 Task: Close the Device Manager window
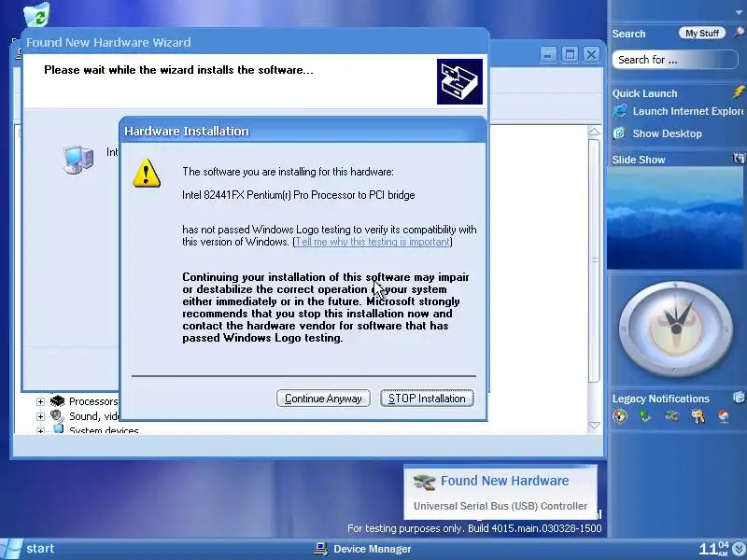591,54
